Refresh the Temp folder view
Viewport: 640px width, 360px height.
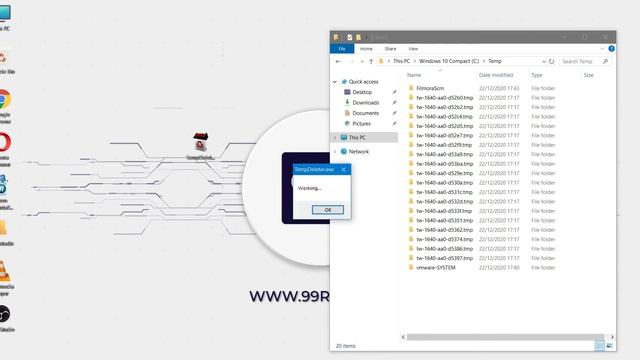coord(551,61)
